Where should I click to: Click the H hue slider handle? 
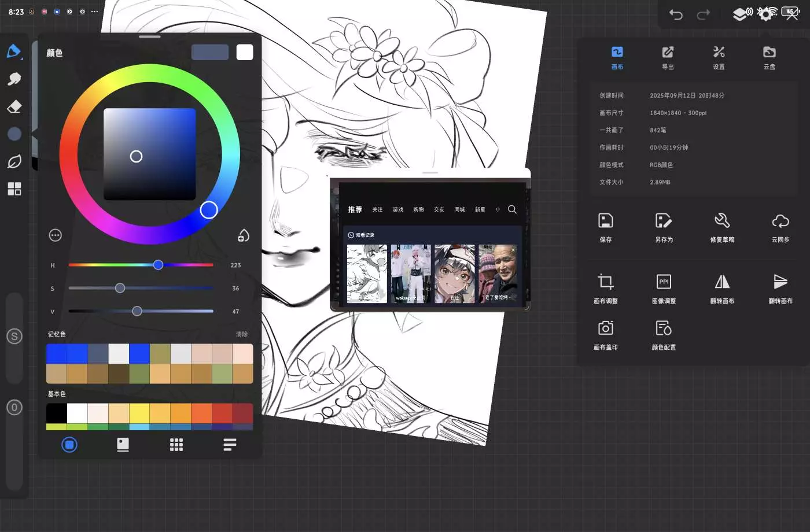coord(158,265)
